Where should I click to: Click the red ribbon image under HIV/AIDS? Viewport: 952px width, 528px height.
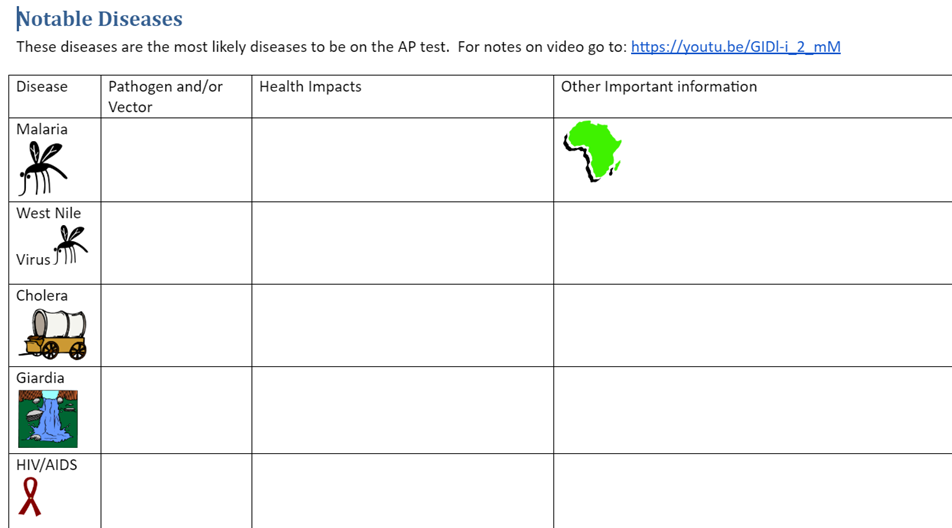click(x=31, y=496)
